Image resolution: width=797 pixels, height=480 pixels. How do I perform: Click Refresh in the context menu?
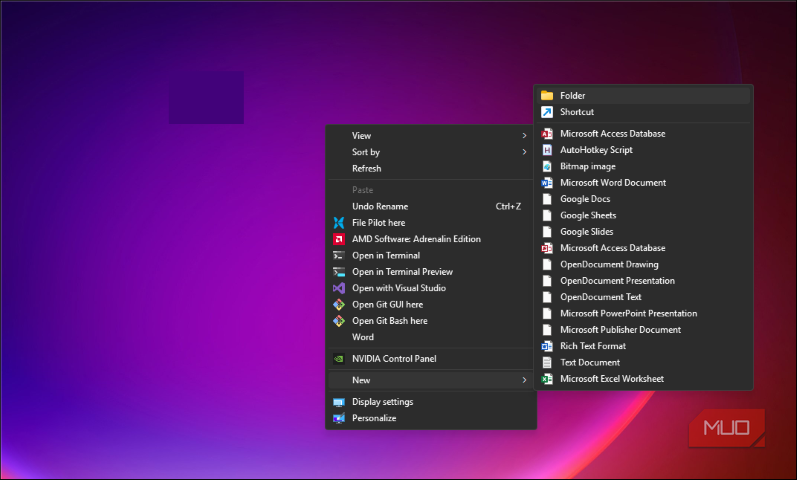(431, 168)
